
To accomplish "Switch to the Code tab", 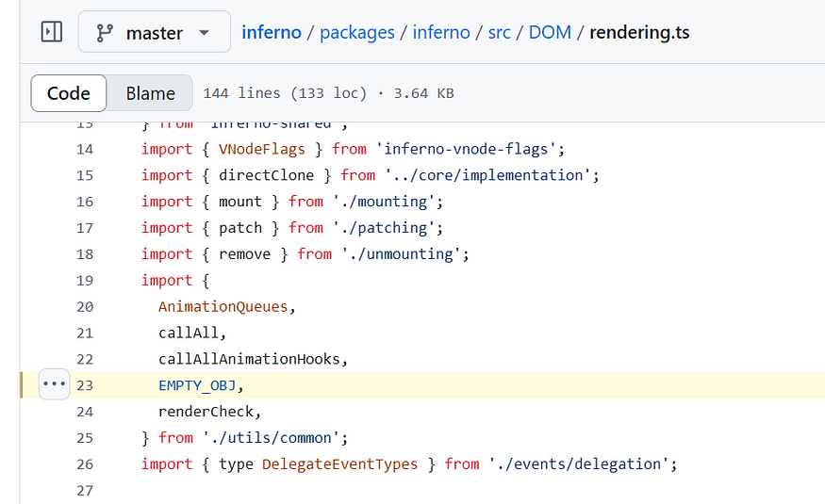I will [69, 93].
